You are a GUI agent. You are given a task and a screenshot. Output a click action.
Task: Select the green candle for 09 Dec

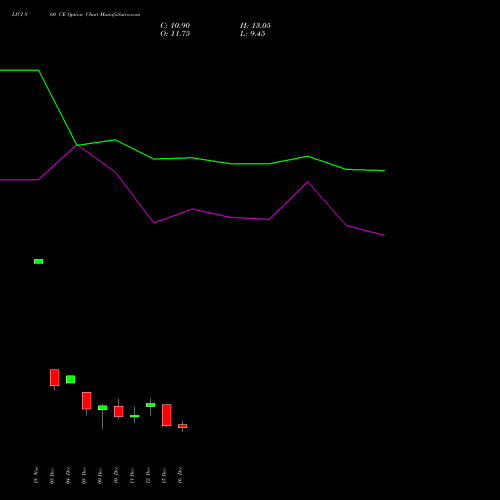[x=103, y=407]
